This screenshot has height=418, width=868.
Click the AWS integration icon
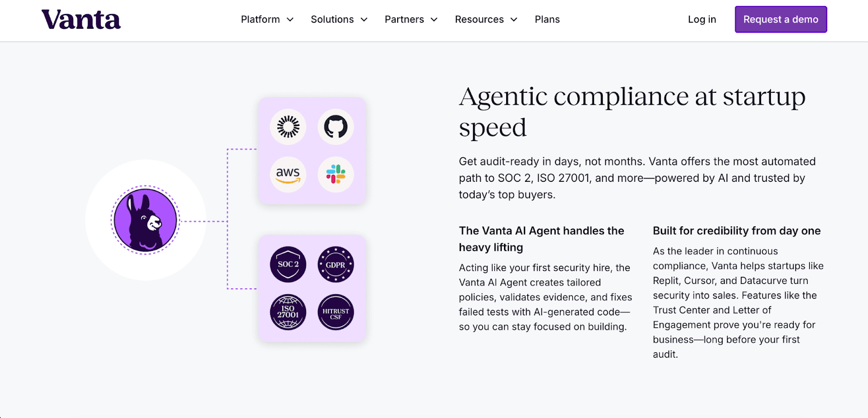288,175
